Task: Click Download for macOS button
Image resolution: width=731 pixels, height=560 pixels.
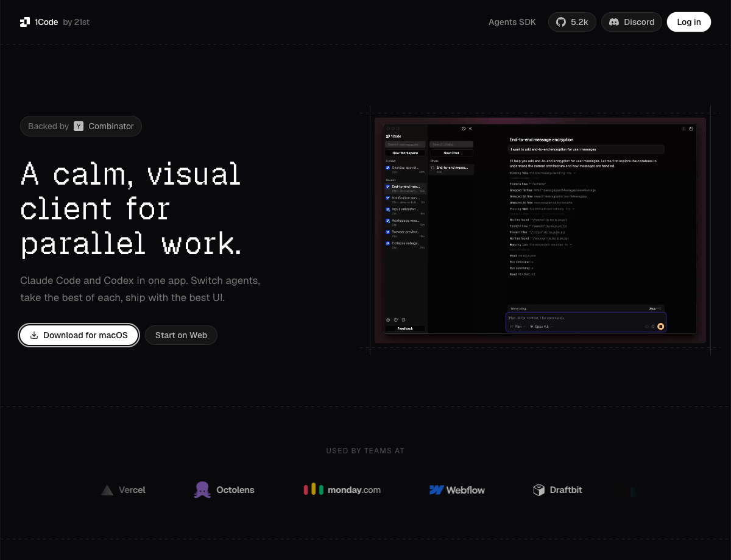Action: [x=79, y=335]
